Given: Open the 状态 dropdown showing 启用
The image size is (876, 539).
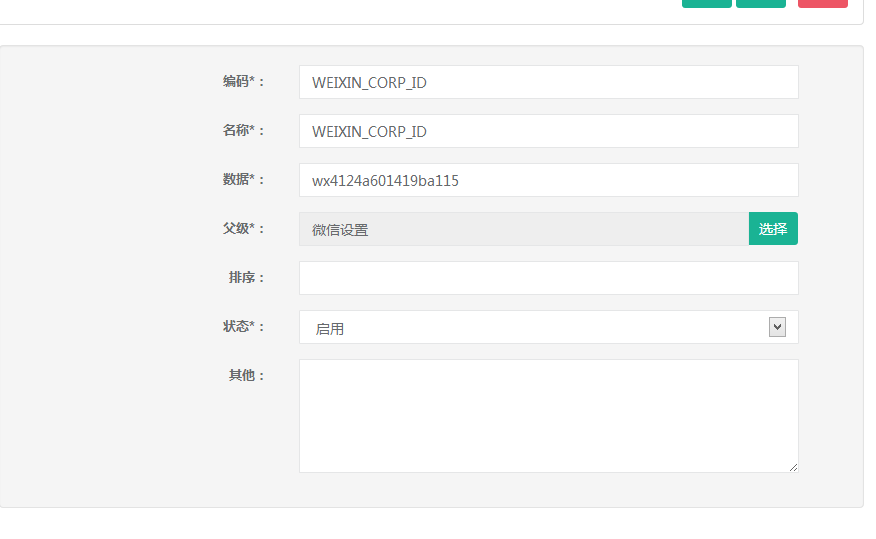Looking at the screenshot, I should [x=535, y=327].
